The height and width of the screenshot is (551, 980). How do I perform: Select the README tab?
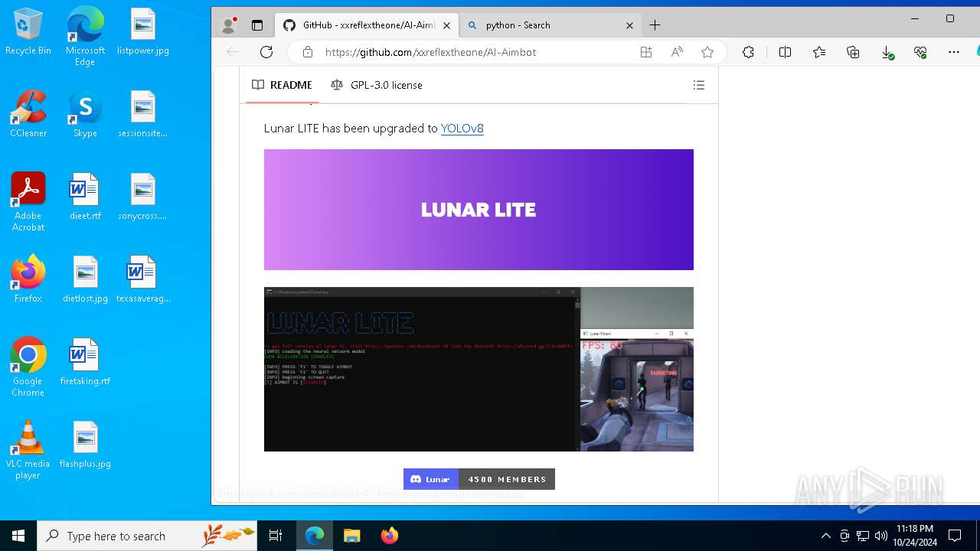(x=282, y=85)
